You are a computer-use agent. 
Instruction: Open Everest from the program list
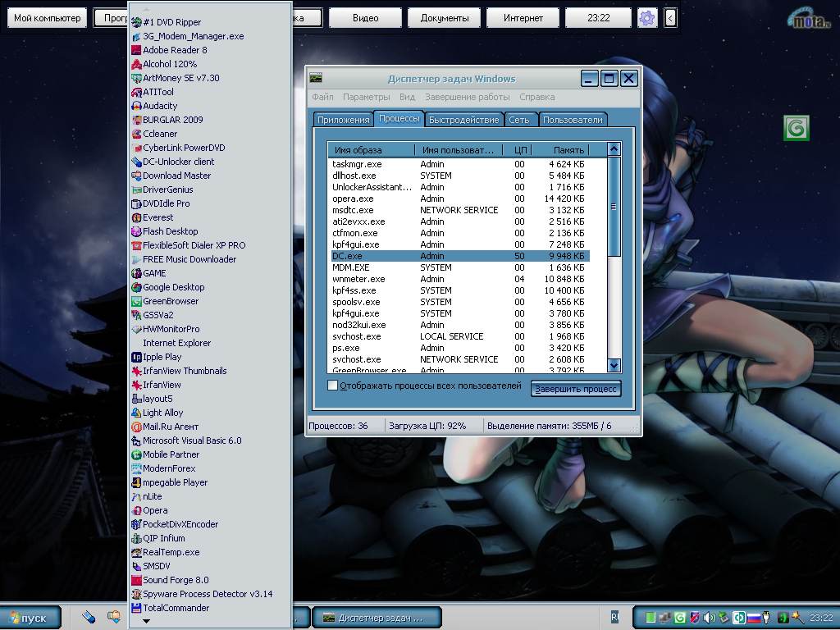point(152,217)
